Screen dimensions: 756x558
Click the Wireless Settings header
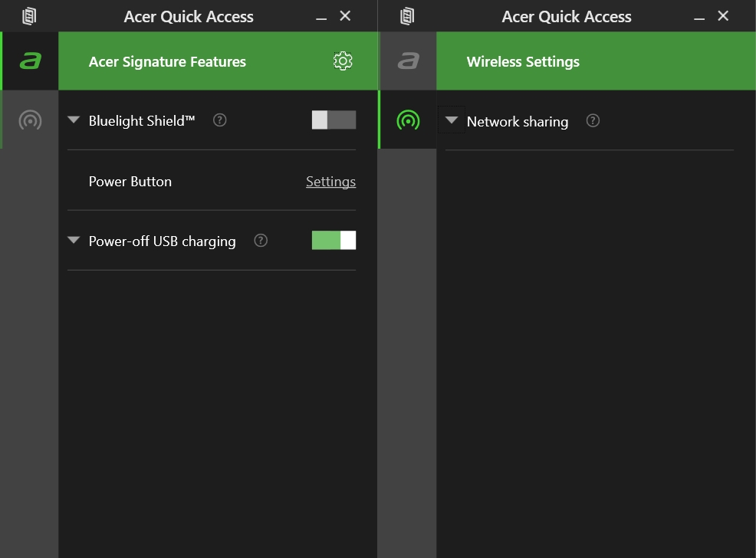tap(523, 62)
